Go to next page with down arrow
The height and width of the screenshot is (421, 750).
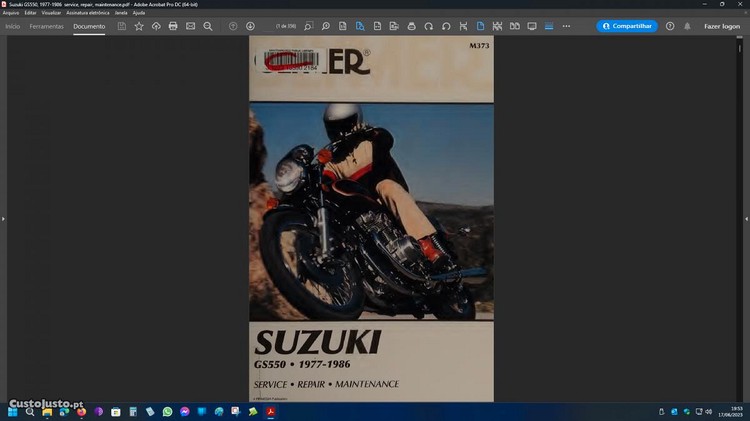[250, 26]
